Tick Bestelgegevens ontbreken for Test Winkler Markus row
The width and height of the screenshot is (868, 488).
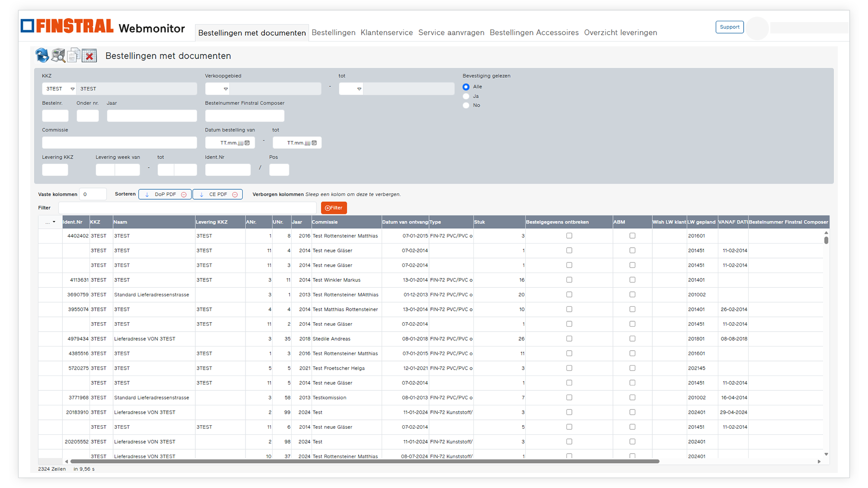point(569,280)
